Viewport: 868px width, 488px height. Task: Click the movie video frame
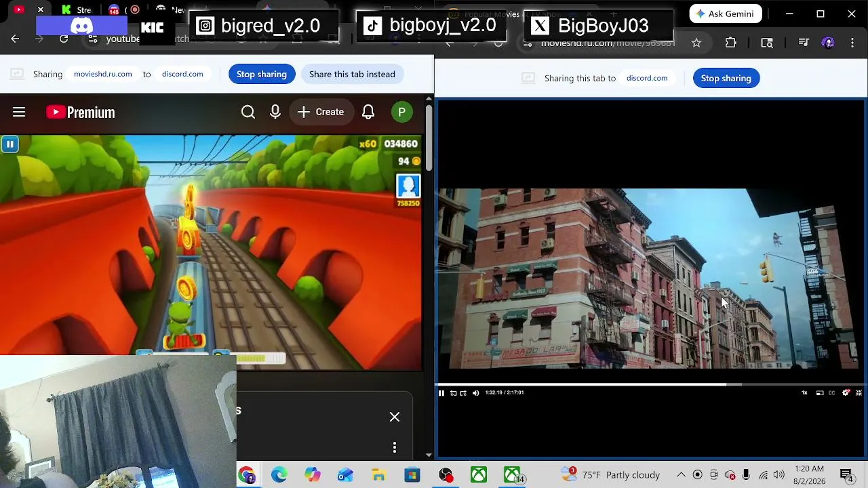pyautogui.click(x=650, y=279)
